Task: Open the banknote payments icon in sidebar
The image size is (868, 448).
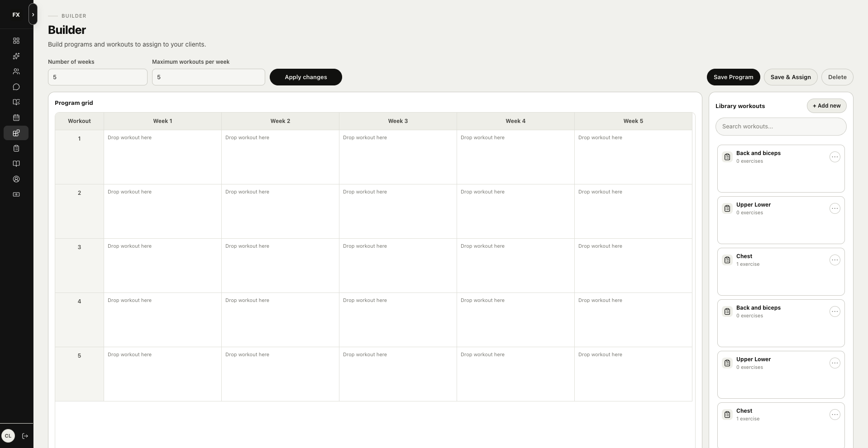Action: tap(16, 194)
